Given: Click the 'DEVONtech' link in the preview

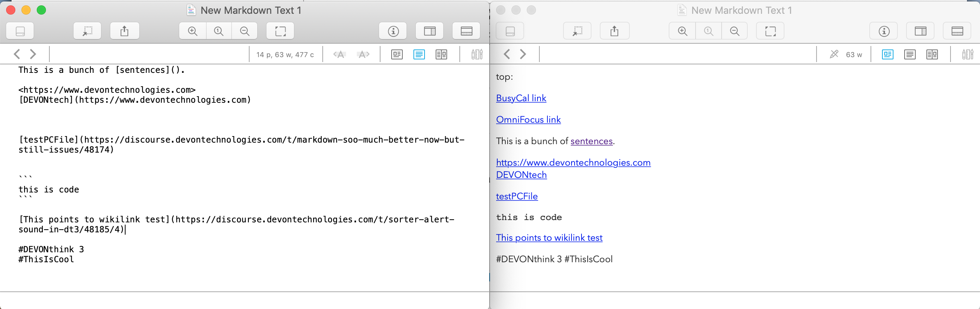Looking at the screenshot, I should click(x=521, y=175).
